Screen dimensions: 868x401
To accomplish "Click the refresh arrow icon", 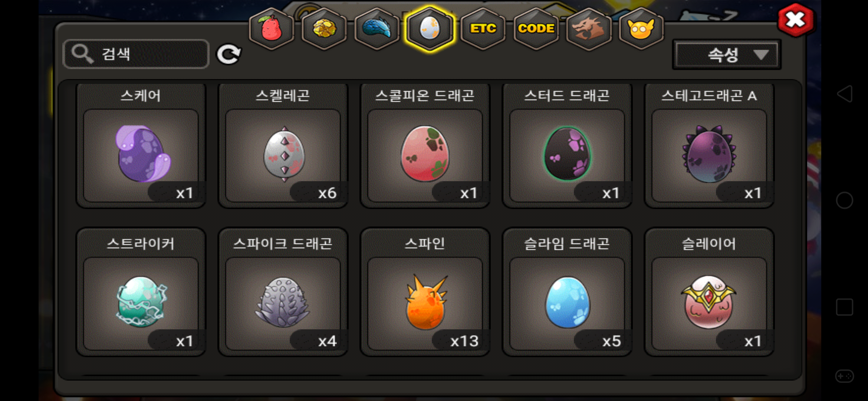I will tap(229, 55).
